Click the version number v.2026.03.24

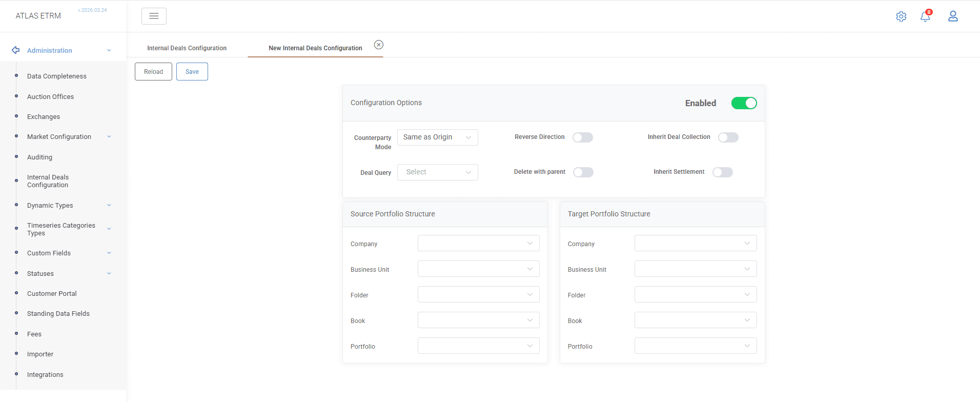click(92, 10)
